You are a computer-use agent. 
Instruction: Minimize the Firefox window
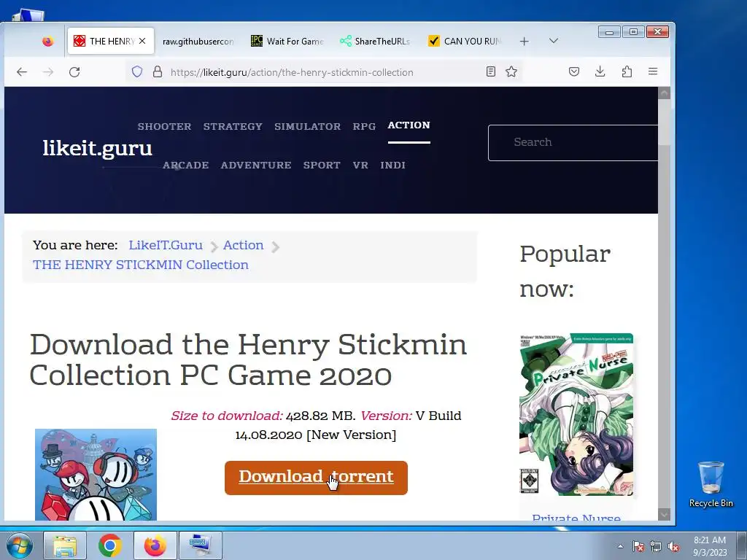coord(609,32)
